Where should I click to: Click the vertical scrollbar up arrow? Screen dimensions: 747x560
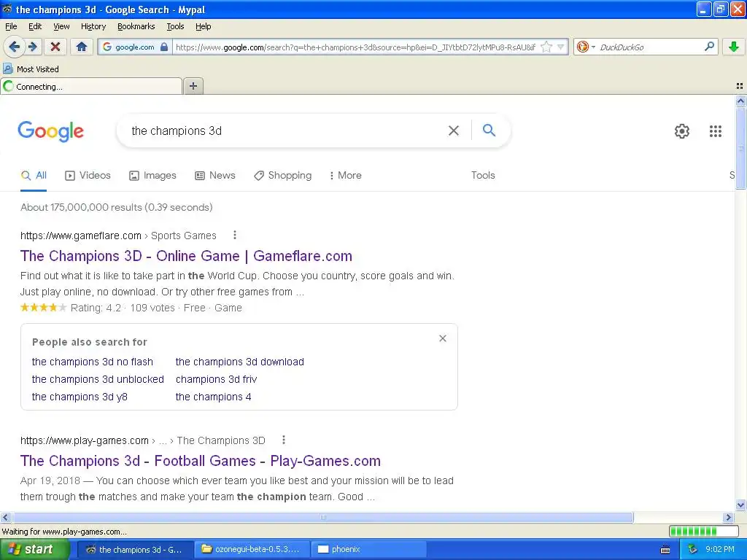[740, 101]
